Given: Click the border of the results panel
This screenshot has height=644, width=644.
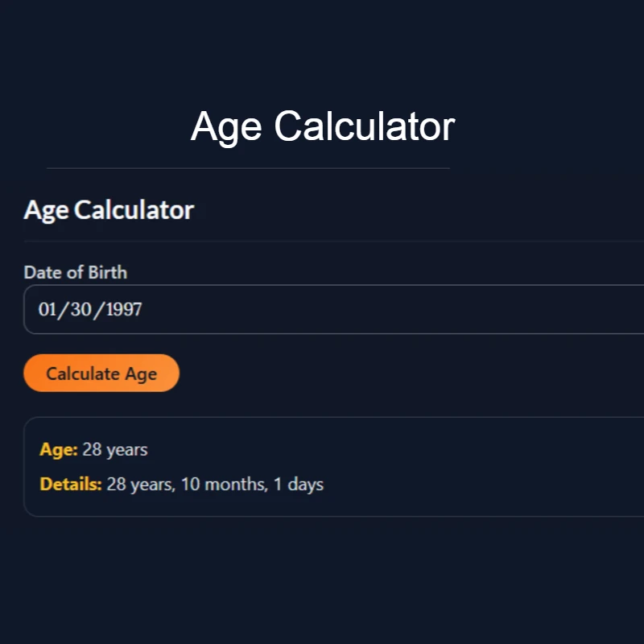Looking at the screenshot, I should 322,416.
